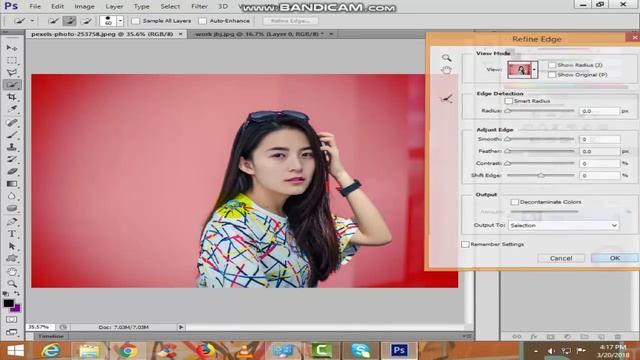Select the Pen tool
This screenshot has height=360, width=640.
[12, 222]
